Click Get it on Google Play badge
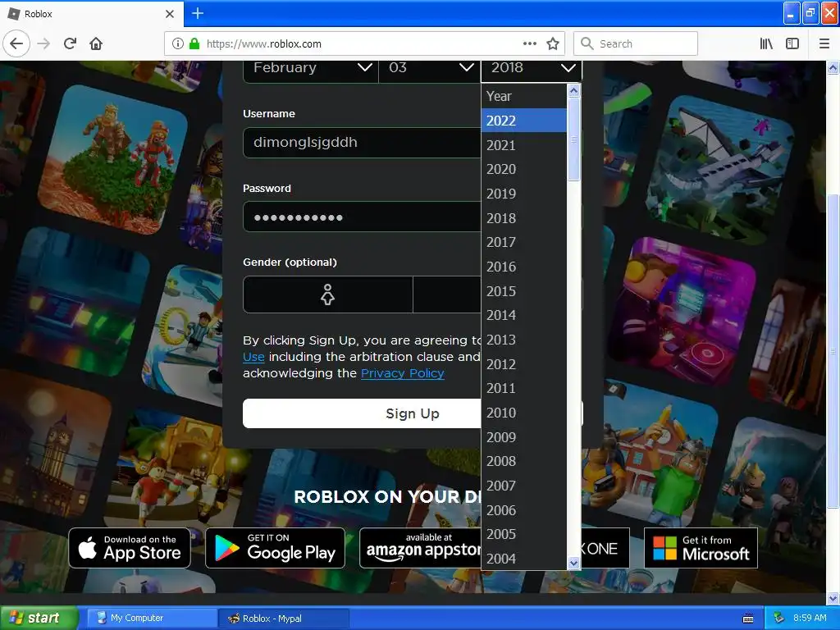Viewport: 840px width, 630px height. tap(275, 548)
